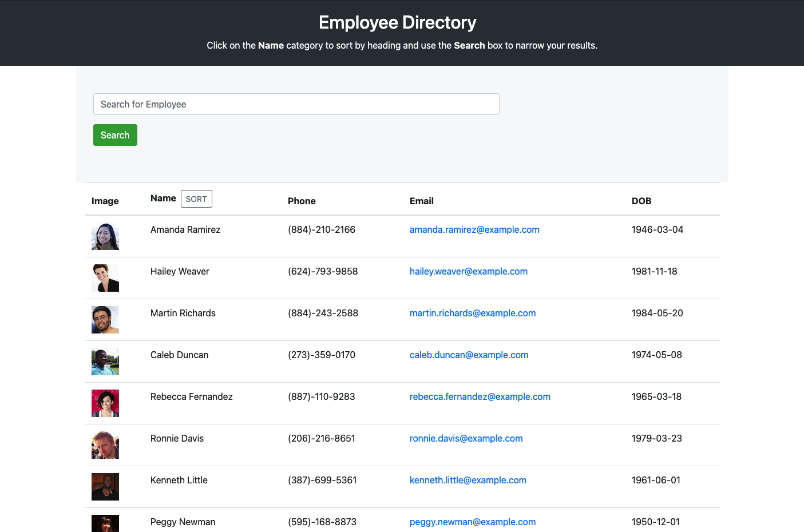
Task: Click Amanda Ramirez's profile photo
Action: click(x=105, y=236)
